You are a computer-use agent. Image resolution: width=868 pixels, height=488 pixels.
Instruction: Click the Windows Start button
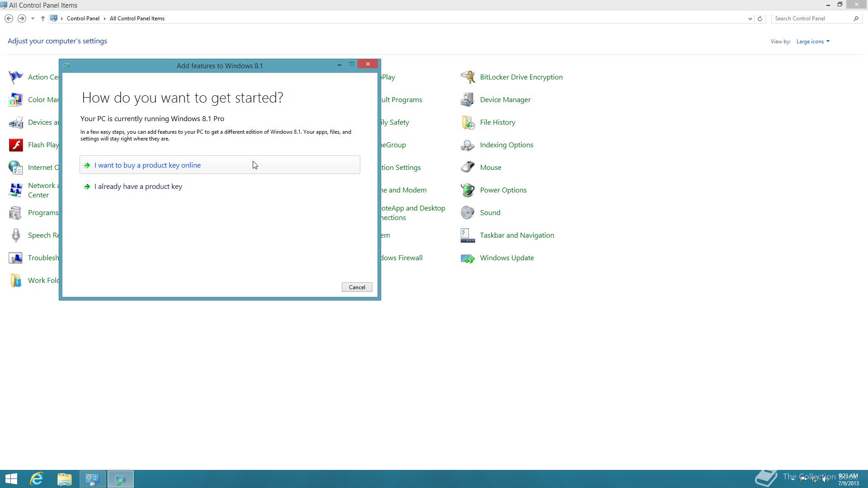click(x=11, y=479)
